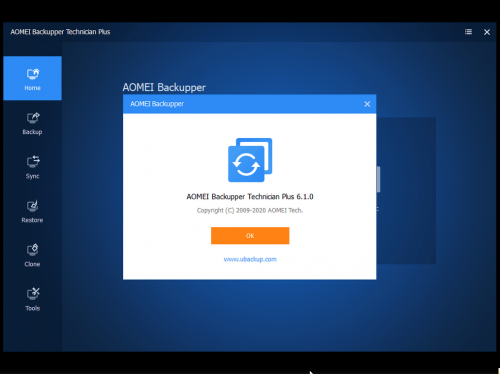Click the 'Copyright (C) 2009-2020 AOMEI Tech.' text

point(250,210)
